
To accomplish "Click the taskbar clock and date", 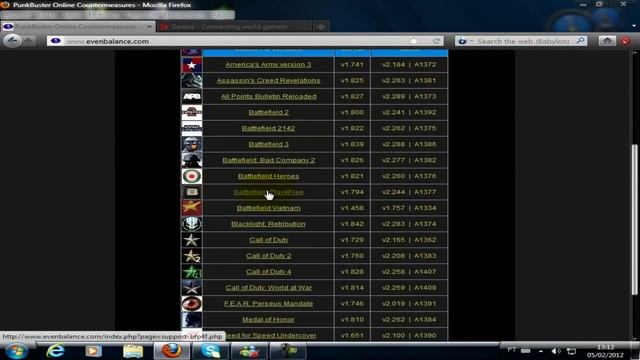I will pos(605,351).
